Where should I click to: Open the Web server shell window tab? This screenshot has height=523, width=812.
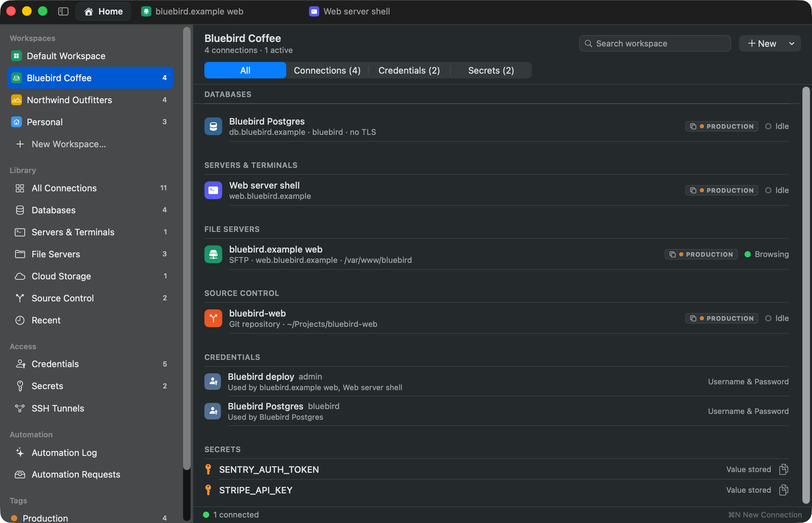click(x=350, y=11)
